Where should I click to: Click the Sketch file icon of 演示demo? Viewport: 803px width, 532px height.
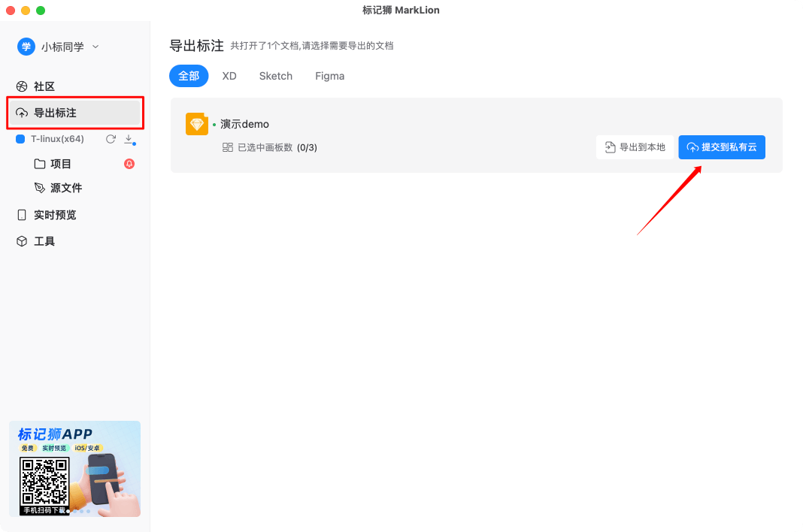coord(197,124)
